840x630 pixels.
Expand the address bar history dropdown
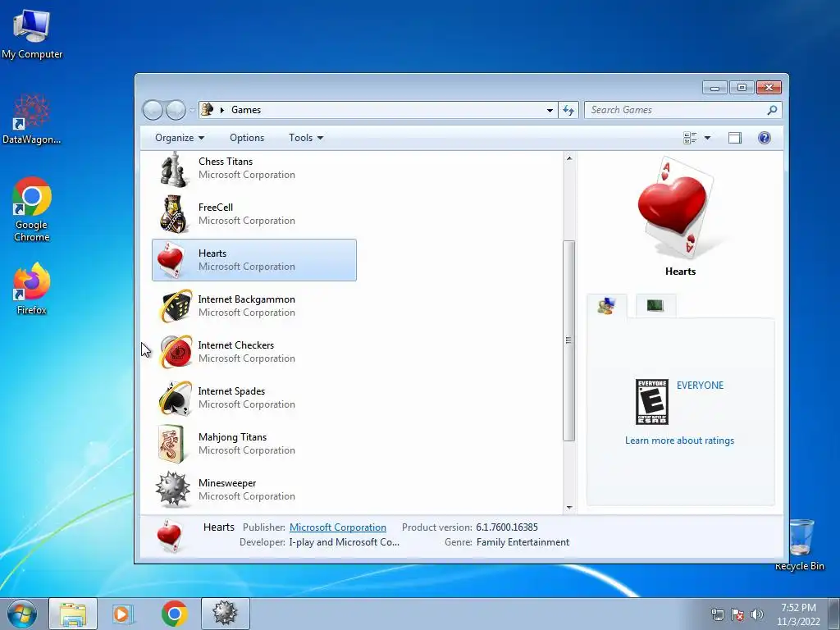click(550, 110)
